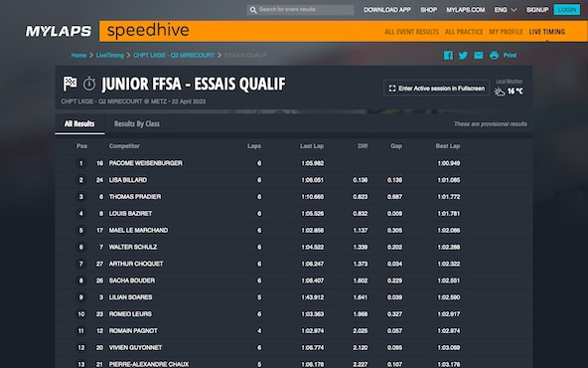Select competitor MAEL LE MARCHAND

tap(138, 230)
